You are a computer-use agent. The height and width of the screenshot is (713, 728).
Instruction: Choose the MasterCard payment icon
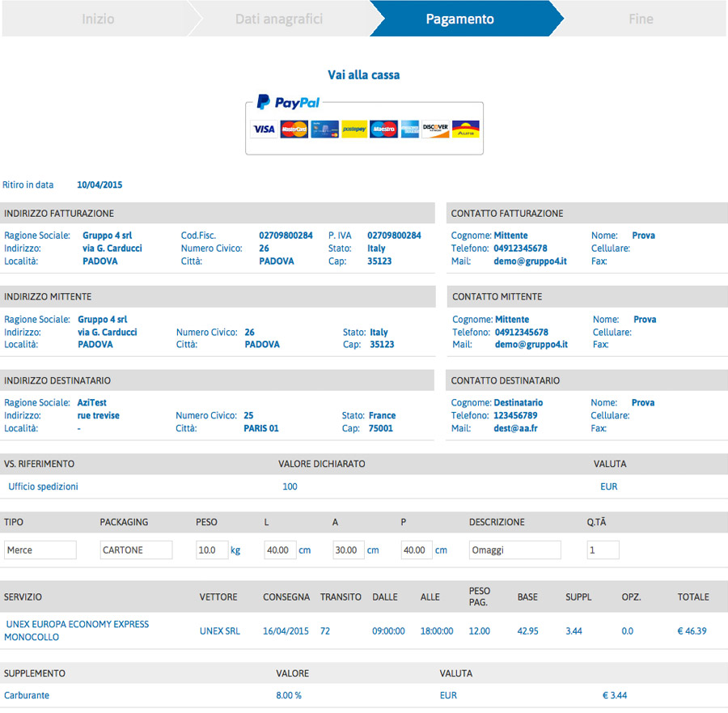[x=294, y=129]
